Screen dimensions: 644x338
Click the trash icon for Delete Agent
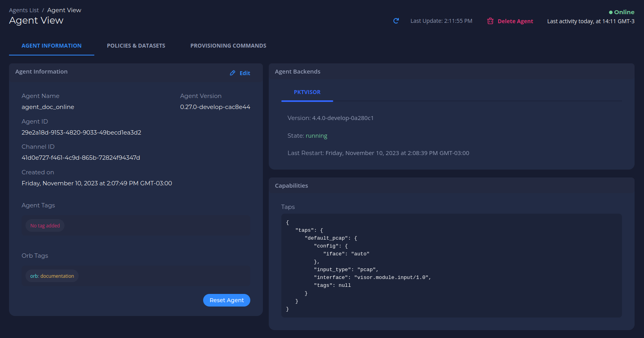(490, 21)
